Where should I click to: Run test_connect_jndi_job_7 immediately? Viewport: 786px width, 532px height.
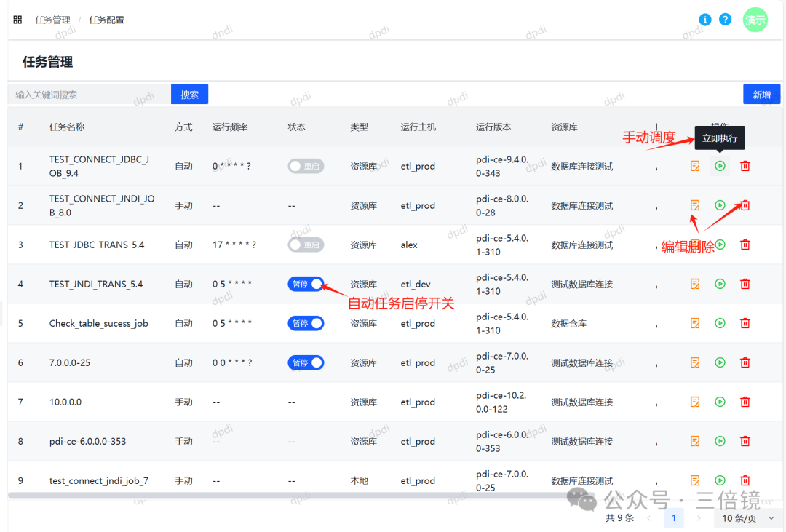click(719, 480)
